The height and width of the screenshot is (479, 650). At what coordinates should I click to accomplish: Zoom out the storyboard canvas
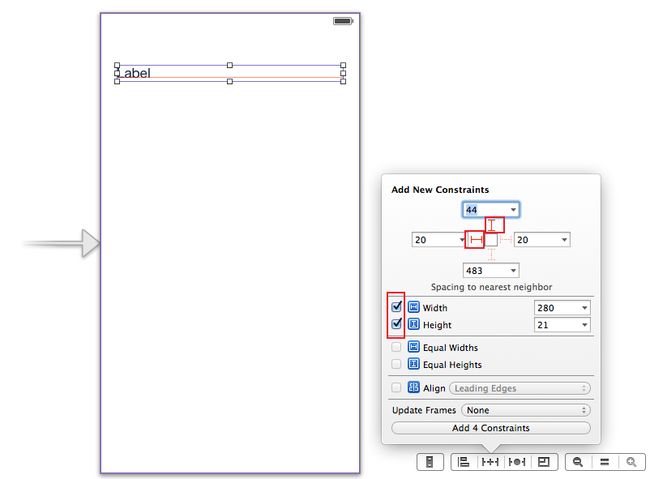pos(578,462)
